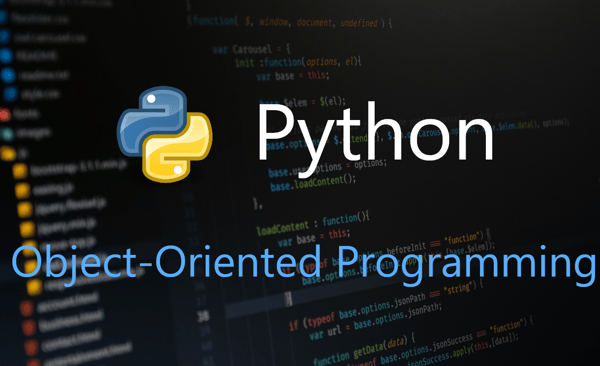Screen dimensions: 600x366
Task: Click the red fonts folder icon
Action: pyautogui.click(x=5, y=114)
